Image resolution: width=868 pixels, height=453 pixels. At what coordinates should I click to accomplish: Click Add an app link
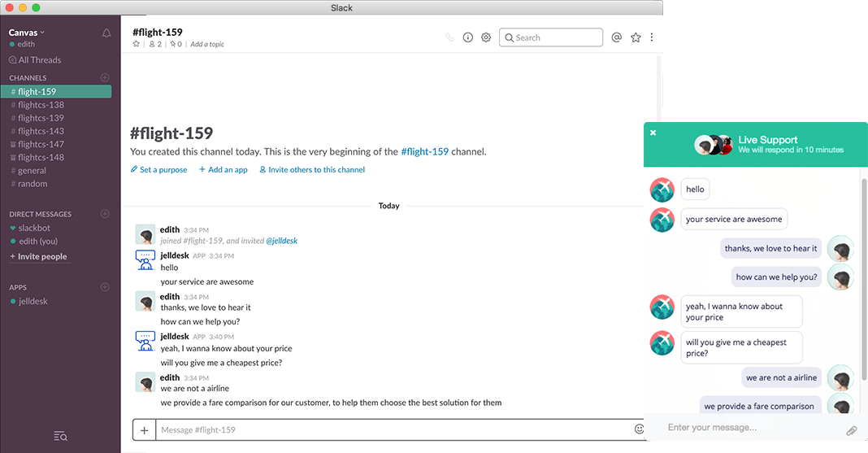(223, 169)
